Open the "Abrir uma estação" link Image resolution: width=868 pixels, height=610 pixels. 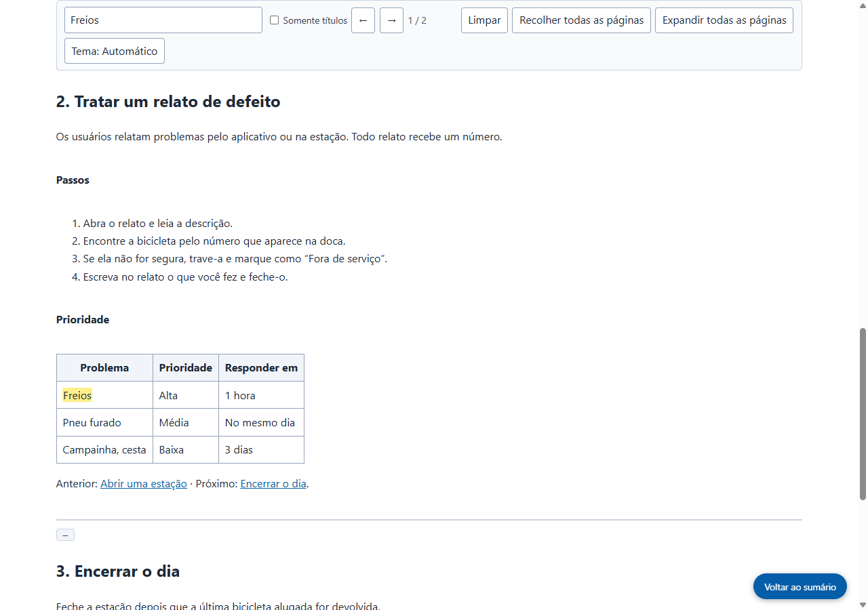pyautogui.click(x=144, y=484)
